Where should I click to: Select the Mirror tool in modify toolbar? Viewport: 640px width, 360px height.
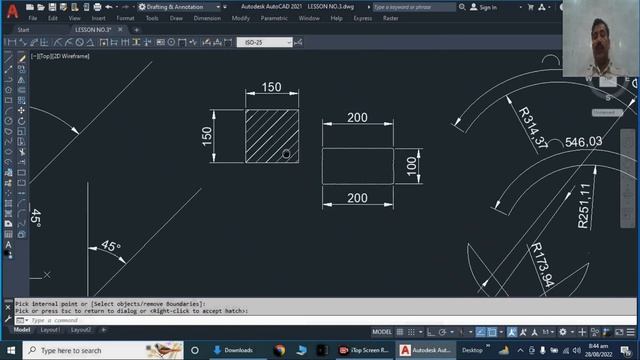coord(22,80)
